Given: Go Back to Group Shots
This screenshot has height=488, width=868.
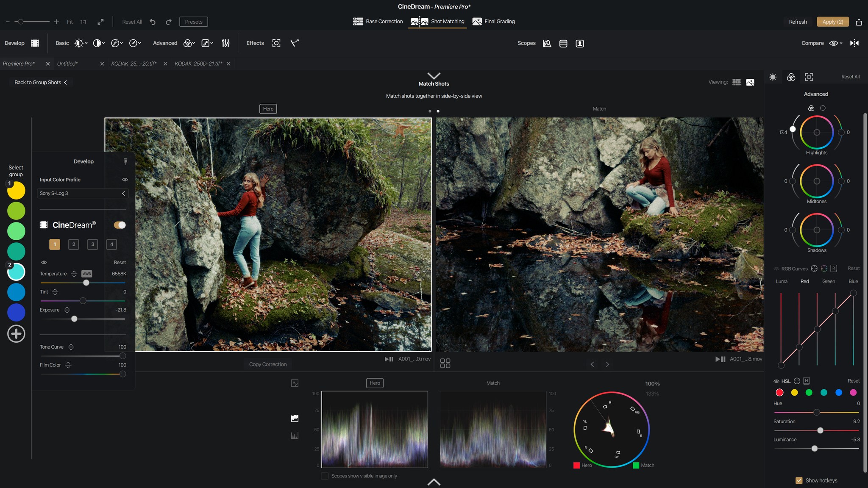Looking at the screenshot, I should coord(41,83).
